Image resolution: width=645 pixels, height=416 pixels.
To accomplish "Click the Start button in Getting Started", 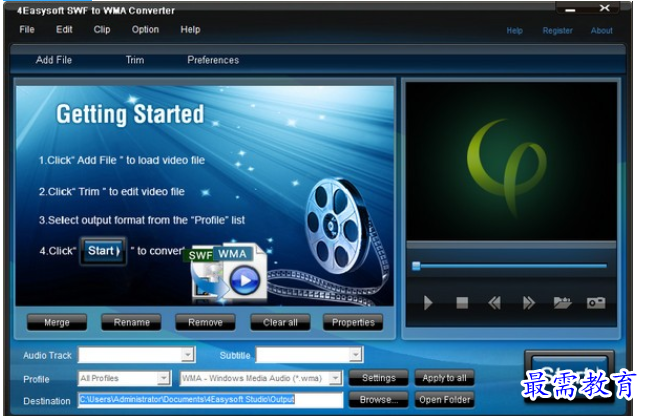I will pos(103,251).
